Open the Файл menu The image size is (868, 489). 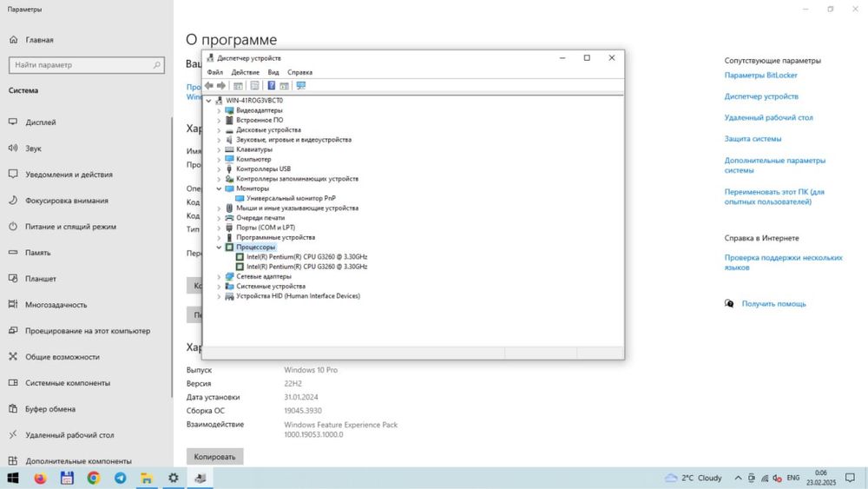tap(214, 73)
